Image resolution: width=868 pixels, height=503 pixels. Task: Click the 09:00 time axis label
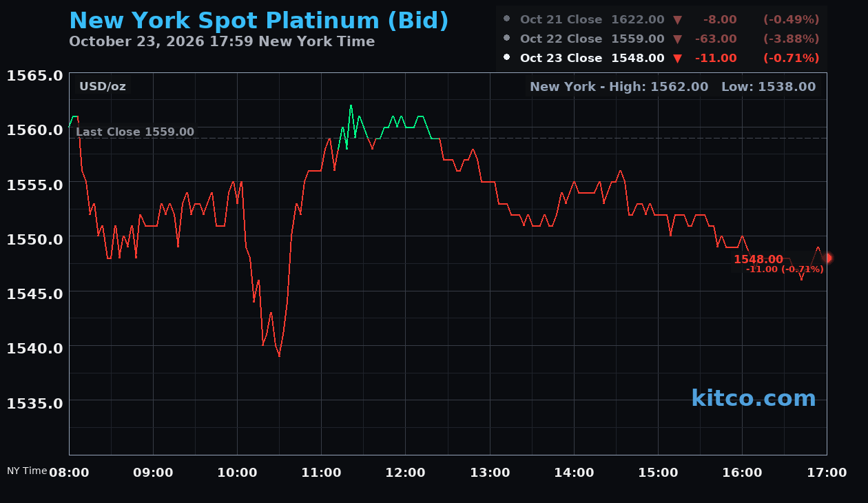[153, 473]
